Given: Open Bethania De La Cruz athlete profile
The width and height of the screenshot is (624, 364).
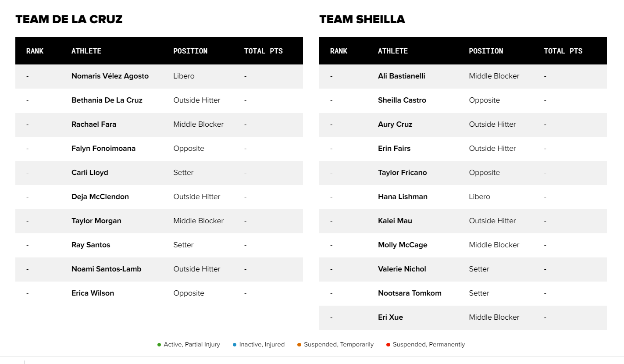Looking at the screenshot, I should click(x=107, y=100).
